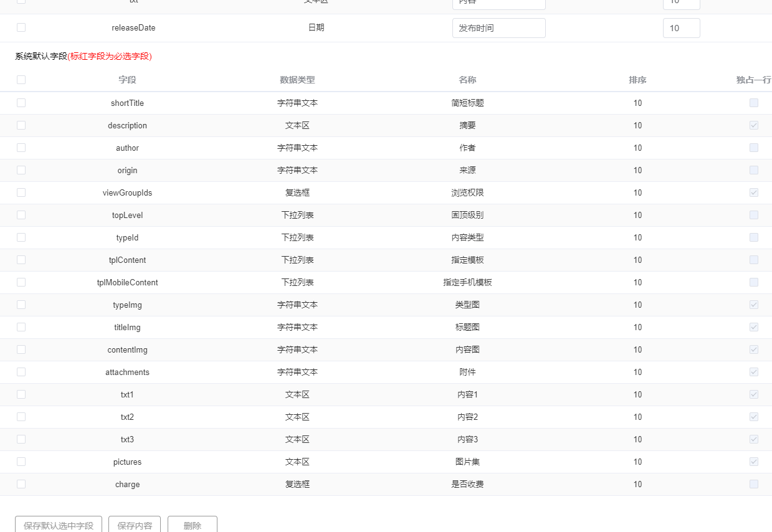Click the 名称 column header
Viewport: 772px width, 532px height.
[x=467, y=80]
